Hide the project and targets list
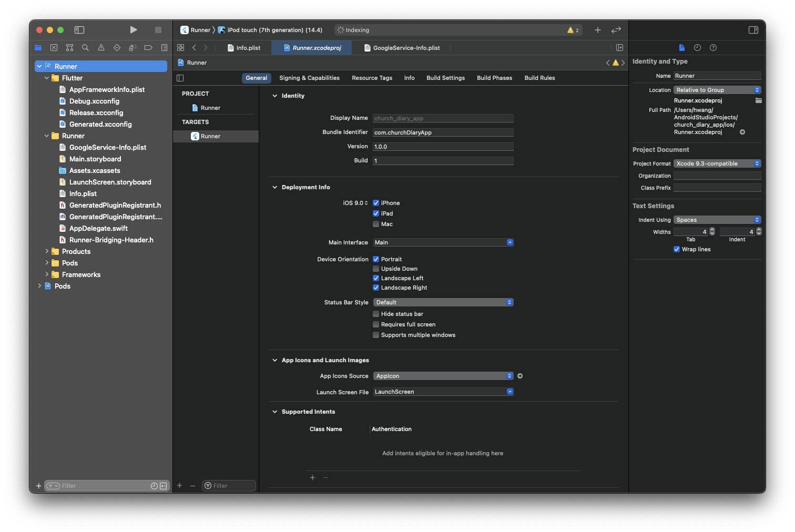Viewport: 795px width, 532px height. click(180, 78)
